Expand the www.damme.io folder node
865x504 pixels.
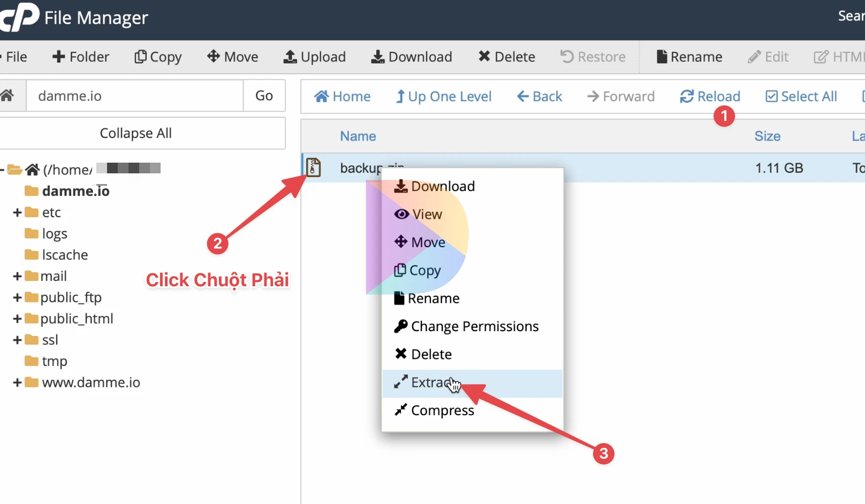pos(17,383)
